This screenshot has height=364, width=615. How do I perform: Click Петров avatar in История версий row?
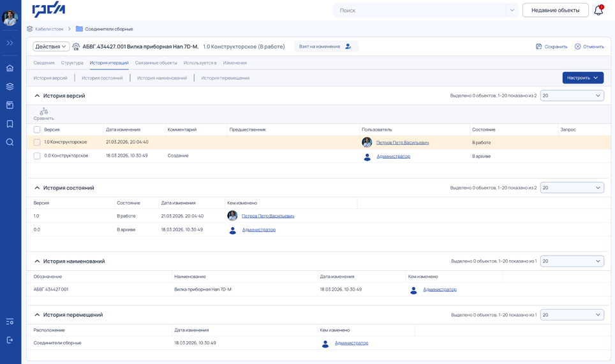[367, 142]
